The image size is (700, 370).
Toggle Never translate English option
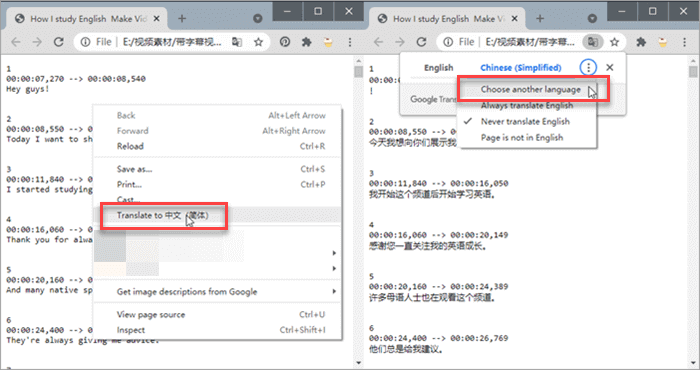(x=525, y=121)
